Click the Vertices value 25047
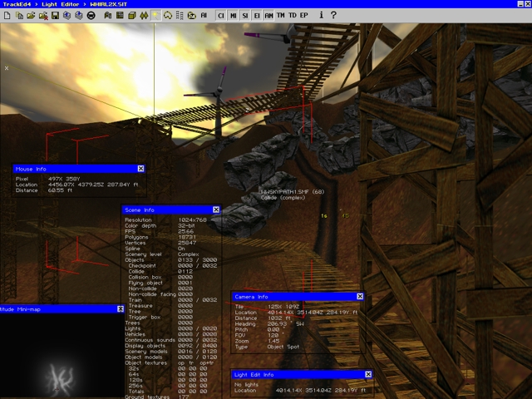This screenshot has height=399, width=532. coord(187,243)
